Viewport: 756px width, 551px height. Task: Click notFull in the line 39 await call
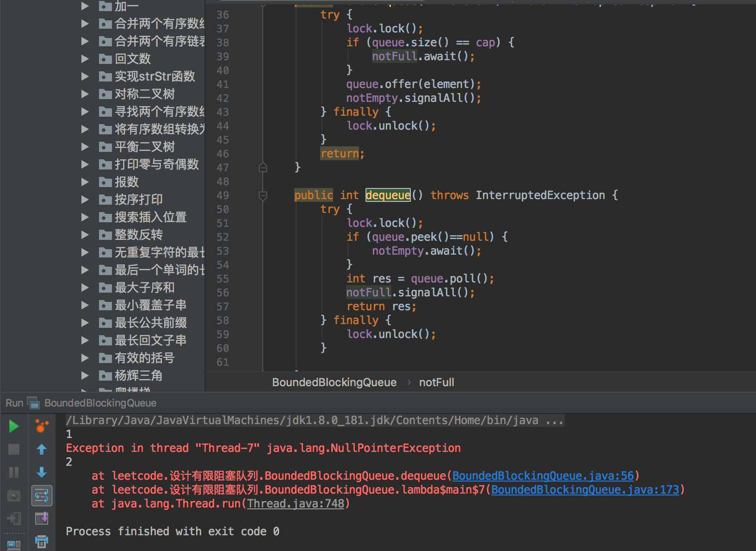pos(395,56)
